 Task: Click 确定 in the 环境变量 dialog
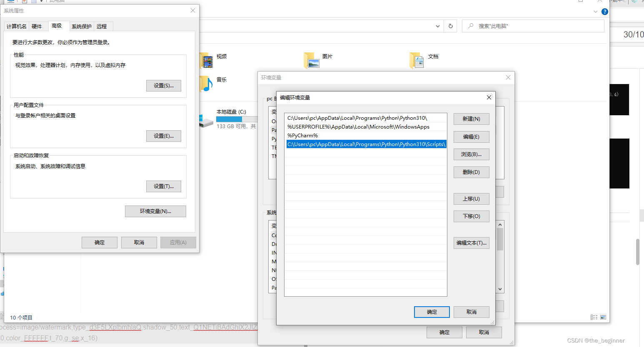pos(444,332)
